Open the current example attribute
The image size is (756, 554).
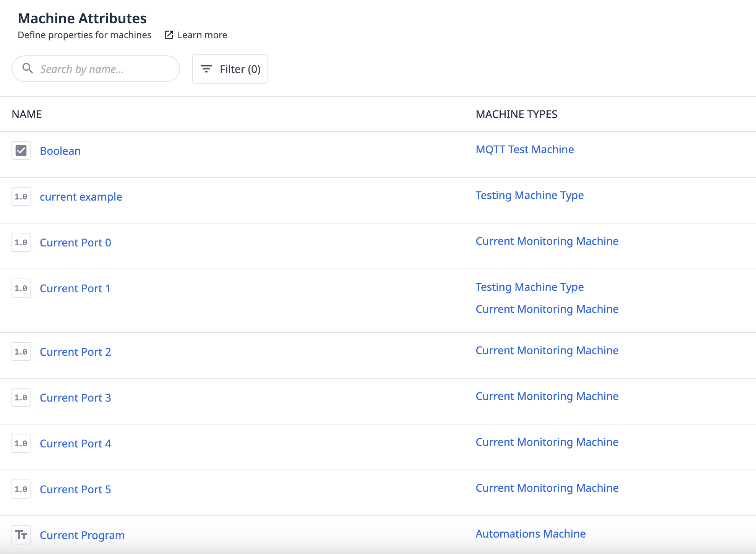(81, 197)
